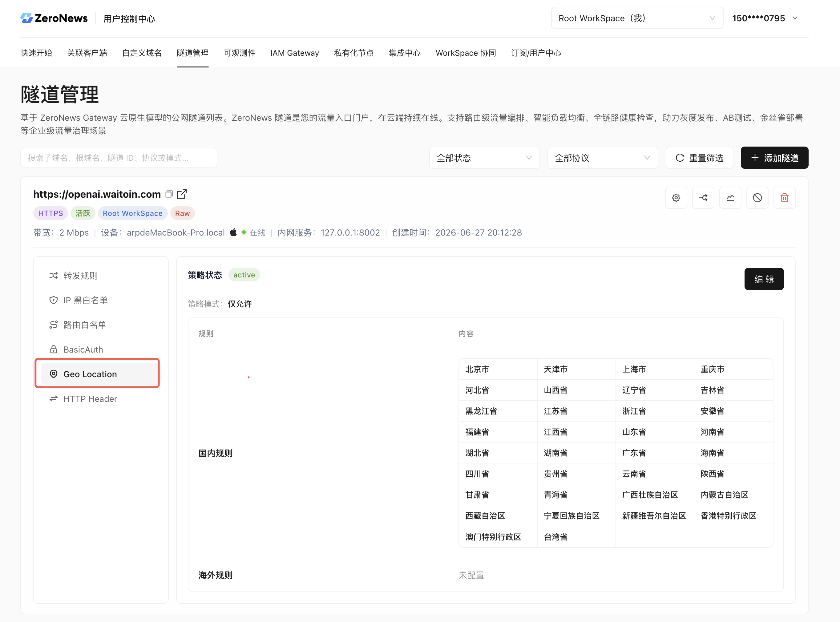Go to the 快速开始 tab

tap(36, 53)
